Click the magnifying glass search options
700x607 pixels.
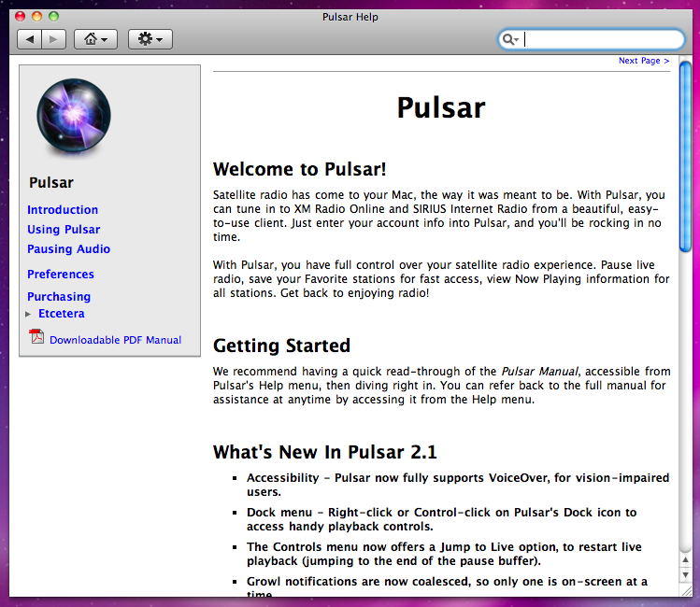[510, 39]
